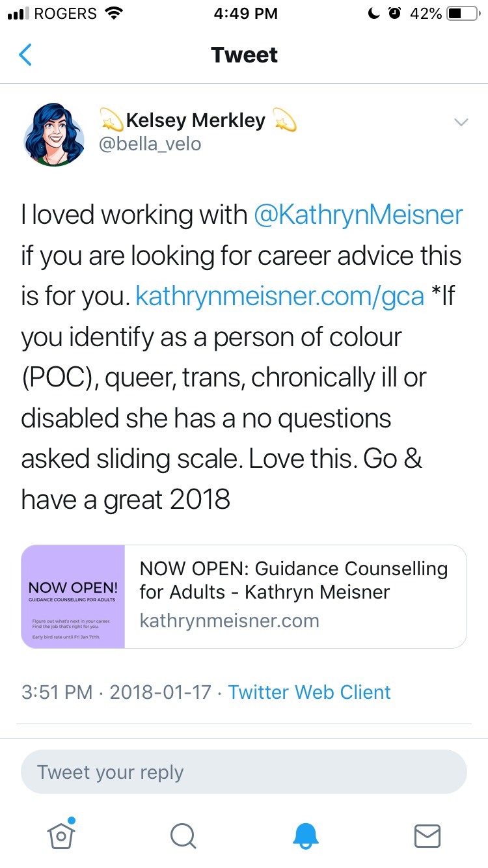The height and width of the screenshot is (868, 488).
Task: Open the Notifications bell tab
Action: click(x=305, y=835)
